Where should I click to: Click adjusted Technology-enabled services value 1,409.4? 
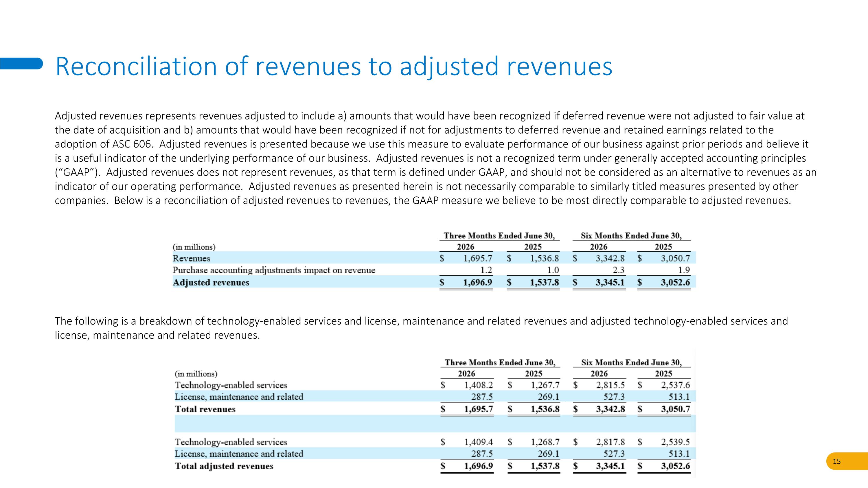479,442
